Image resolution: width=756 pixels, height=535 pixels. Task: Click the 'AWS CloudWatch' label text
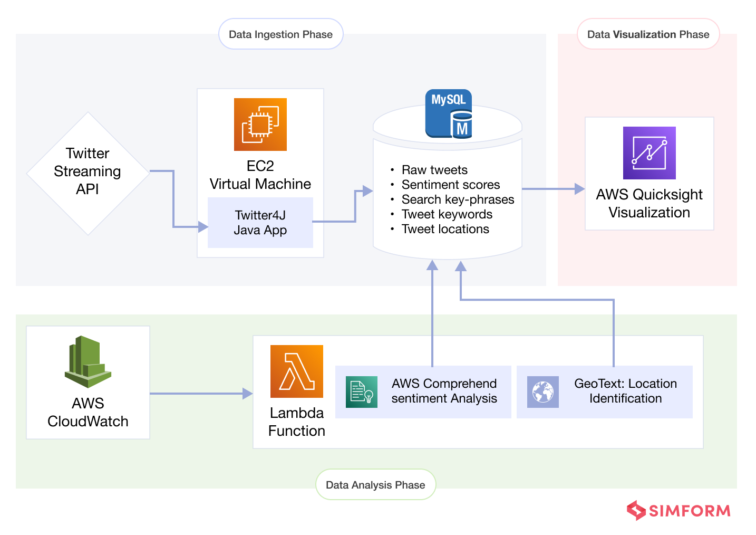pos(88,412)
